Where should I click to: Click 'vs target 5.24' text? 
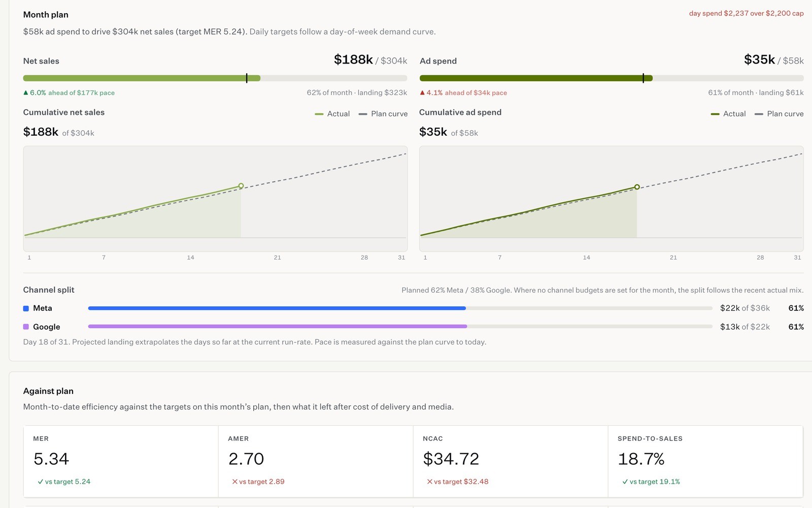click(67, 482)
